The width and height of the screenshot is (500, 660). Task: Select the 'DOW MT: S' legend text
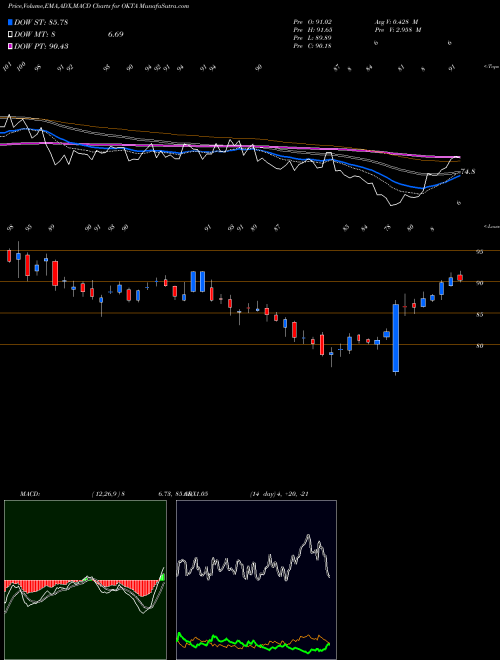click(36, 34)
